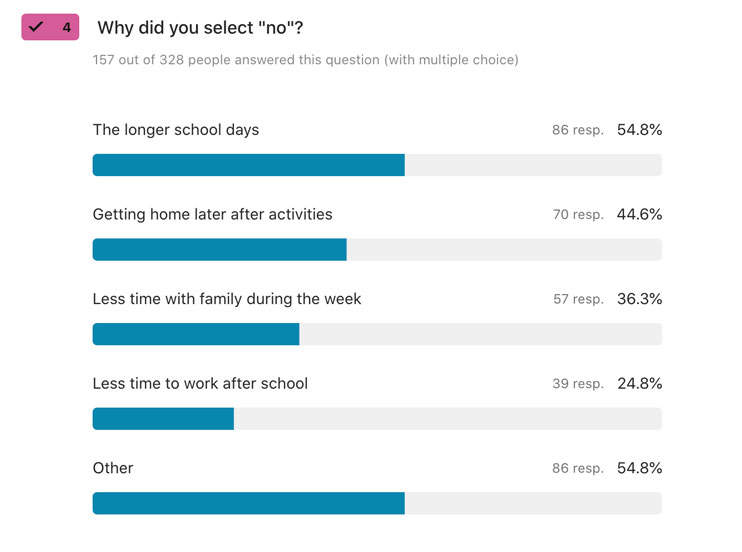Screen dimensions: 742x552
Task: Click the pink checkmark question badge
Action: click(x=50, y=27)
